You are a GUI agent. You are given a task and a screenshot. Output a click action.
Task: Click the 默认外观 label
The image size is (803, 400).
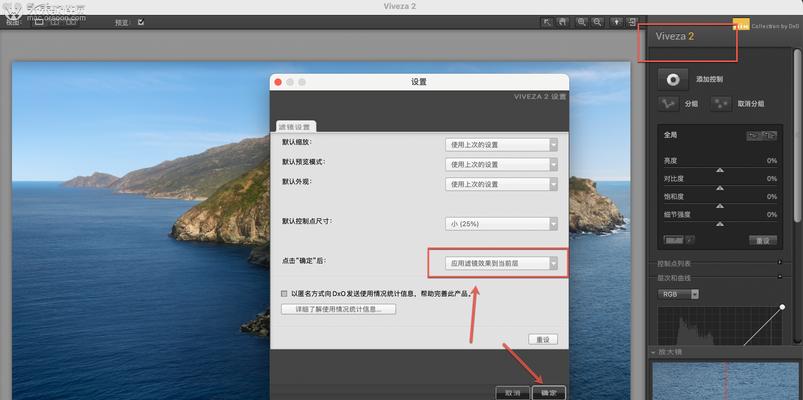click(297, 181)
